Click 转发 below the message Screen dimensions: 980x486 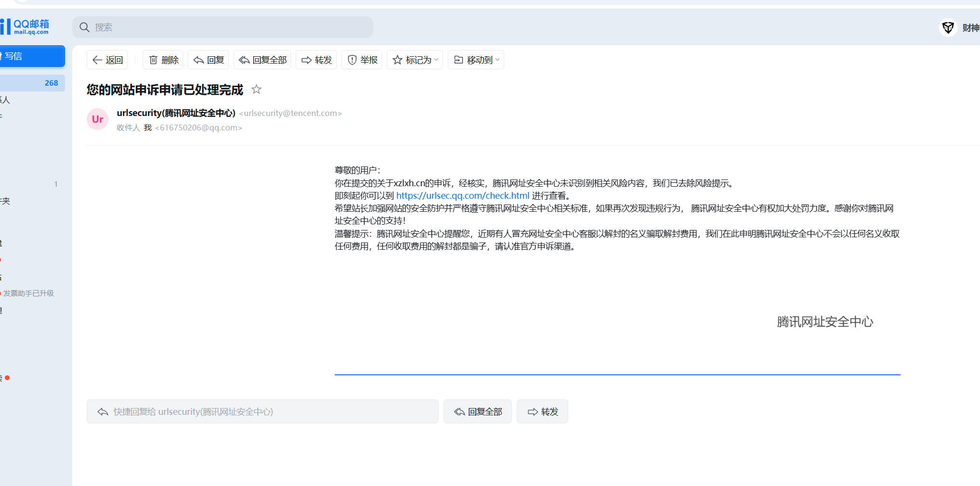[x=543, y=411]
